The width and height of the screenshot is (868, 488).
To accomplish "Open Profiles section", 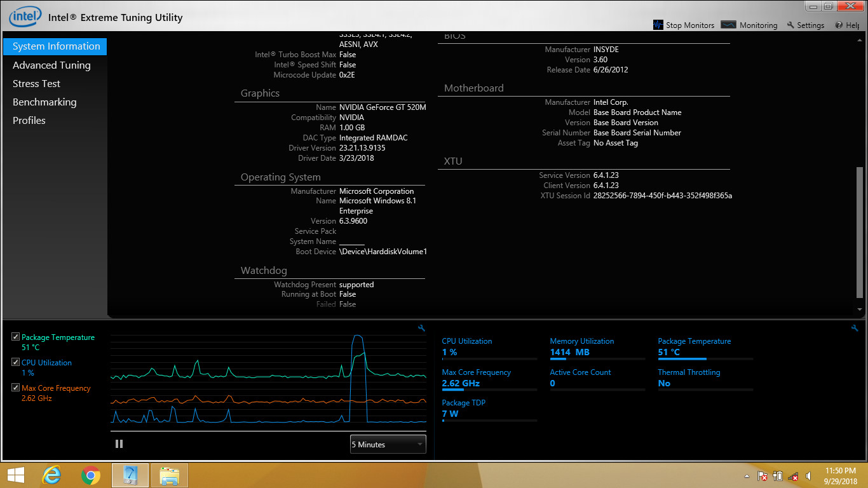I will click(x=29, y=120).
